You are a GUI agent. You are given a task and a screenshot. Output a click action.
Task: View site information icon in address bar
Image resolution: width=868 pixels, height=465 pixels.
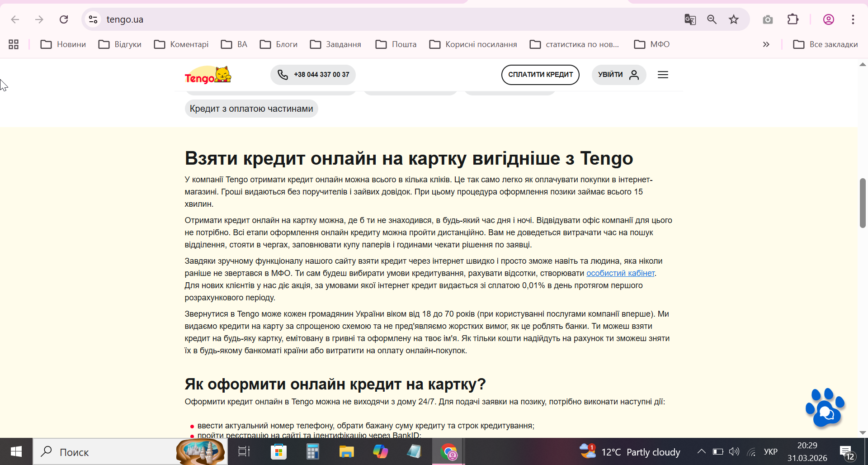point(93,19)
